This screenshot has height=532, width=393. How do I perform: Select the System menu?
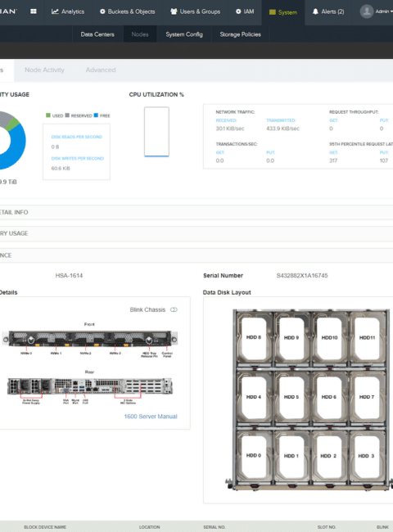pos(283,12)
